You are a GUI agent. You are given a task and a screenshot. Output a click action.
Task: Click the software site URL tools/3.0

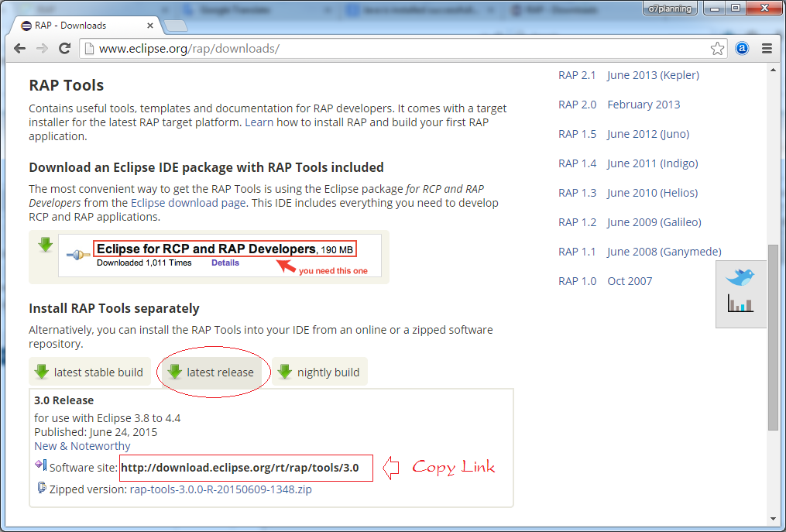tap(239, 468)
